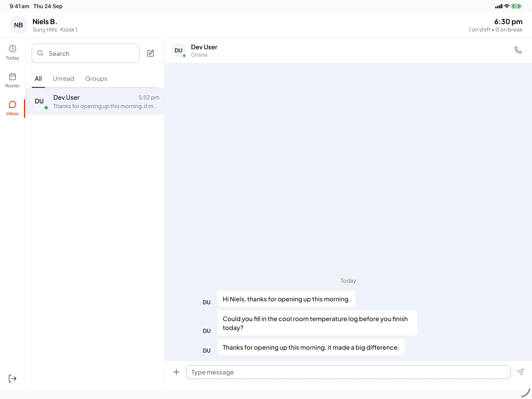Click the message preview 'Thanks for opening up'
The image size is (532, 399).
point(106,106)
